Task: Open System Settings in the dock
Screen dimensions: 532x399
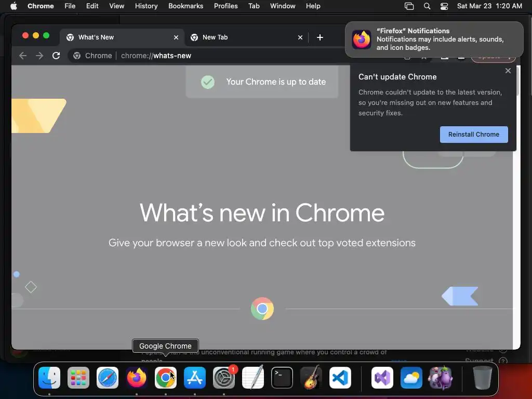Action: pos(224,378)
